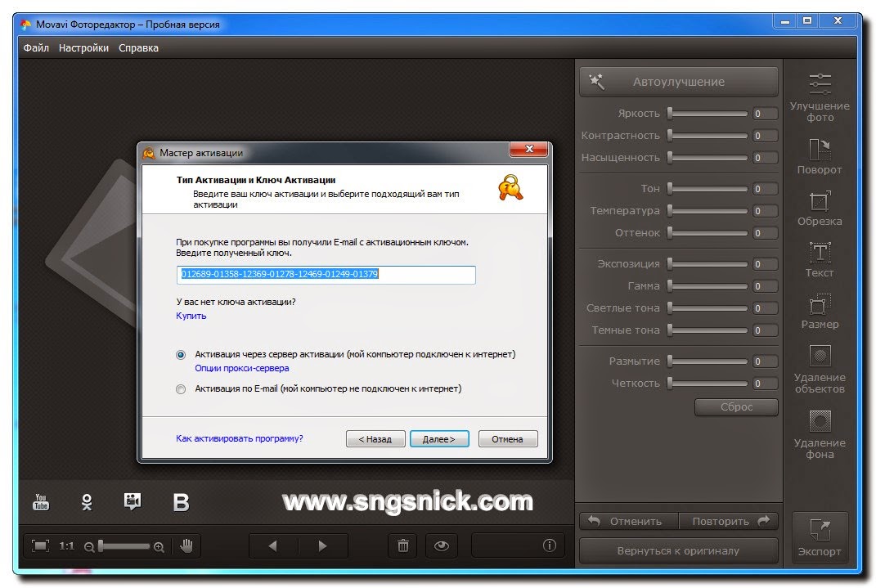Click Как активировать программу? link
The width and height of the screenshot is (876, 588).
click(x=239, y=438)
